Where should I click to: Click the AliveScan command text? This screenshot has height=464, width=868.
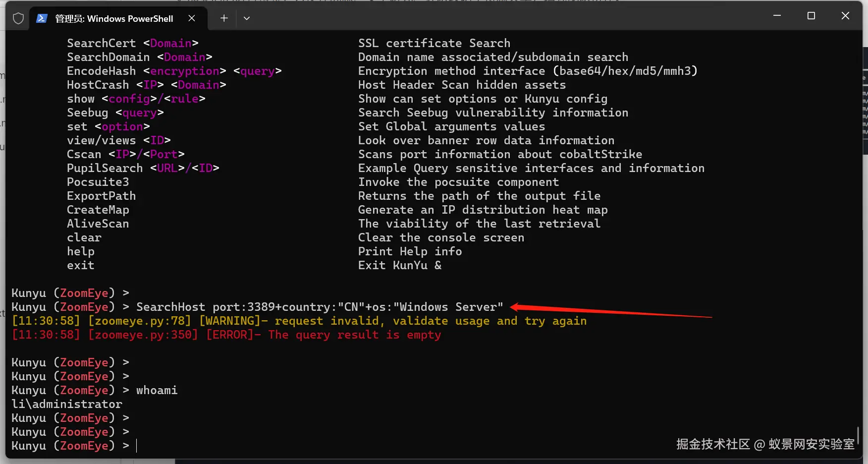tap(98, 224)
